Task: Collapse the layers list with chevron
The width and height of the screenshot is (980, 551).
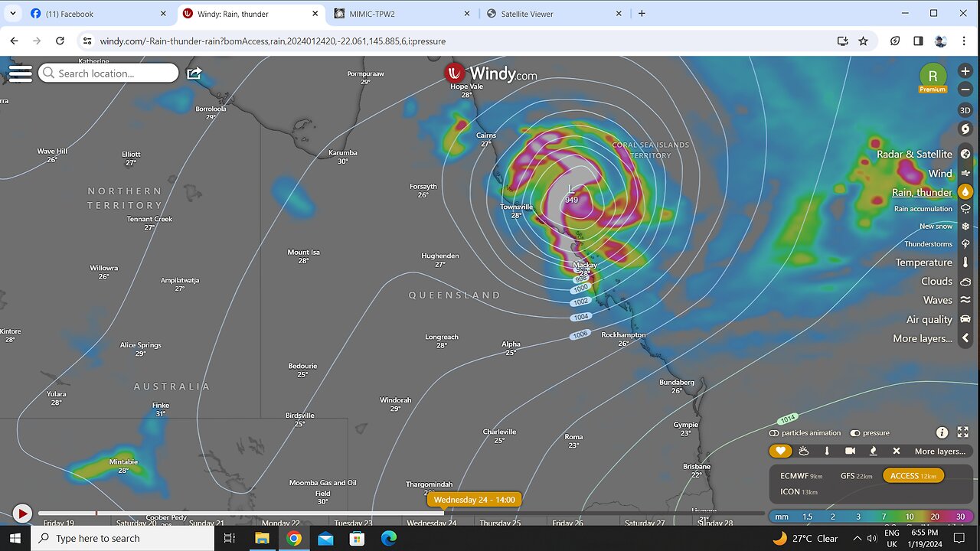Action: 965,338
